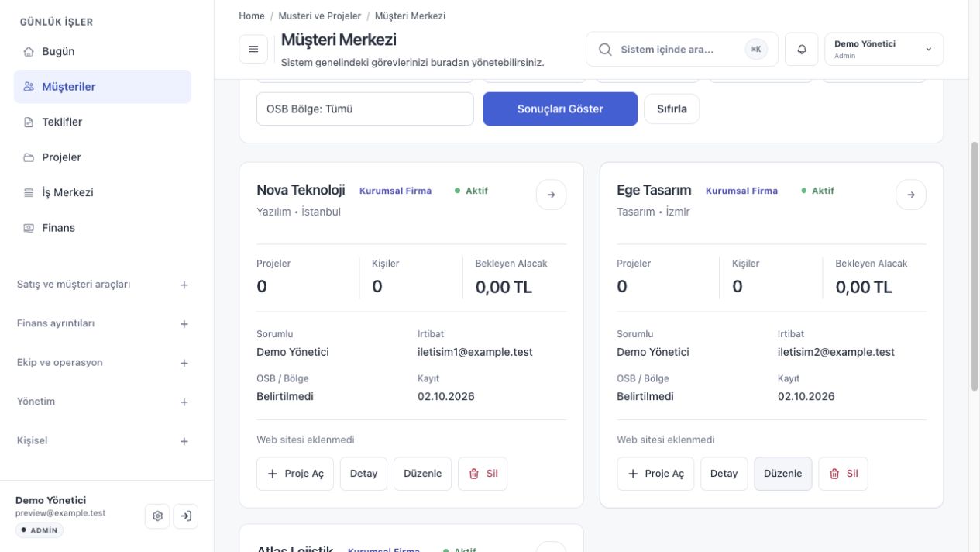Click Detay on Nova Teknoloji card
This screenshot has width=980, height=552.
[363, 474]
